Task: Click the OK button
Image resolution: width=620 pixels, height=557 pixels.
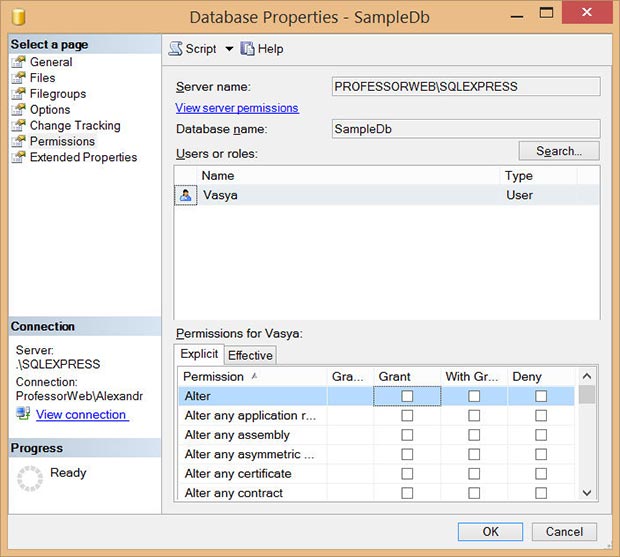Action: point(490,532)
